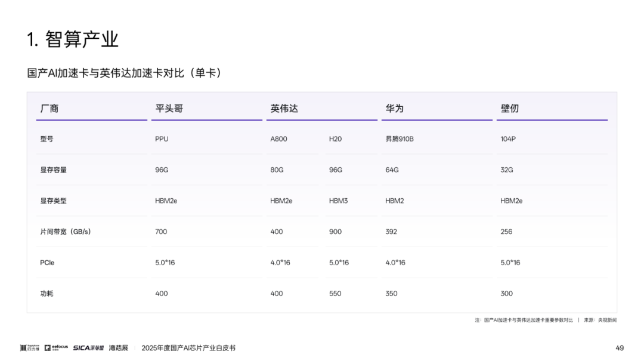Click the A800 'HBM2e' memory type cell
The height and width of the screenshot is (363, 644).
coord(281,201)
